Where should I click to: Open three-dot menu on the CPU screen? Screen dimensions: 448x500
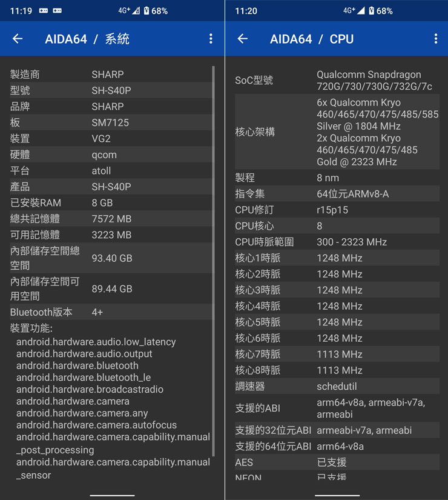click(435, 39)
